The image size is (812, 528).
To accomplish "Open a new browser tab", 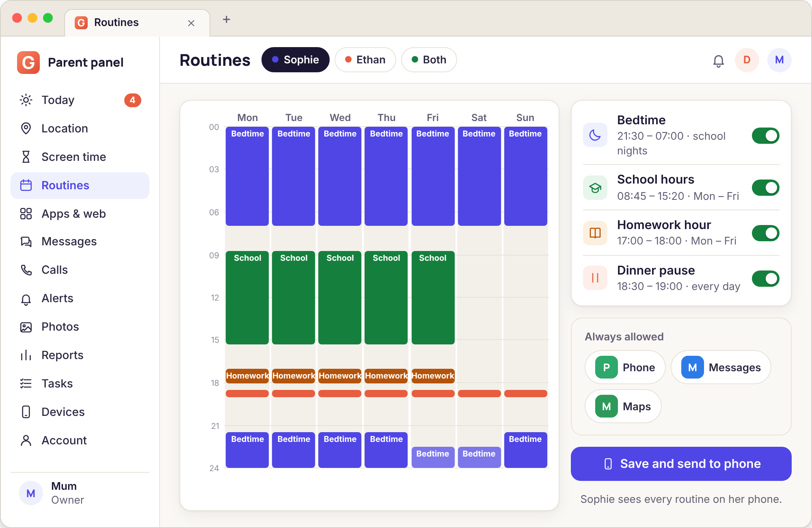I will coord(227,19).
